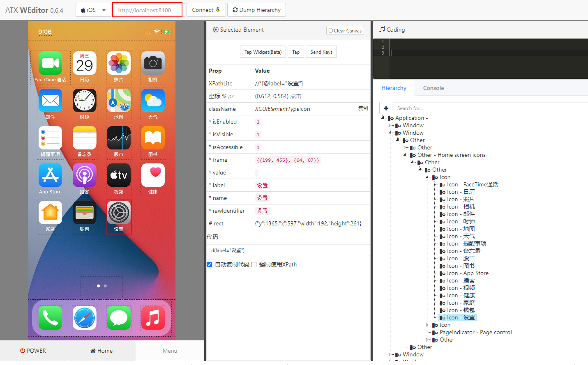Image resolution: width=588 pixels, height=365 pixels.
Task: Collapse the second Window node under Application
Action: tap(390, 133)
